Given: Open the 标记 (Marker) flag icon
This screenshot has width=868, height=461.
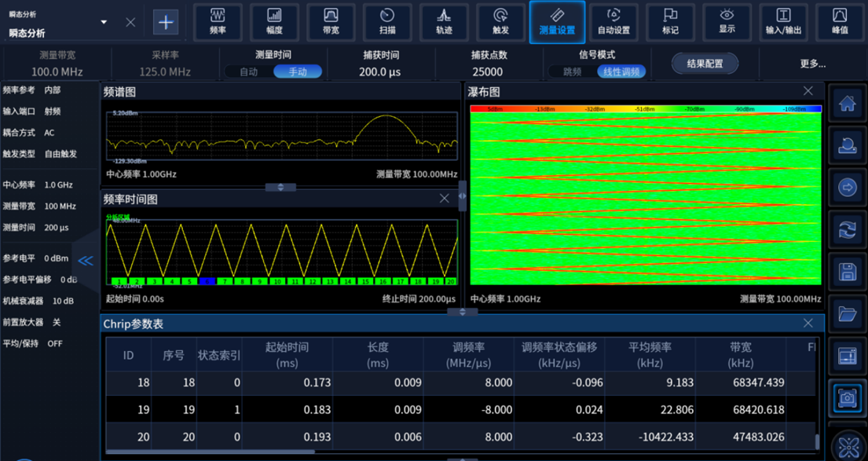Looking at the screenshot, I should tap(670, 21).
